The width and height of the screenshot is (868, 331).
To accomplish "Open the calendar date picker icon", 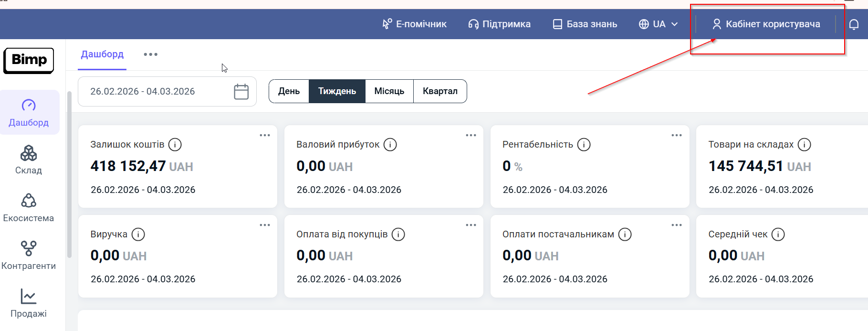I will point(241,92).
